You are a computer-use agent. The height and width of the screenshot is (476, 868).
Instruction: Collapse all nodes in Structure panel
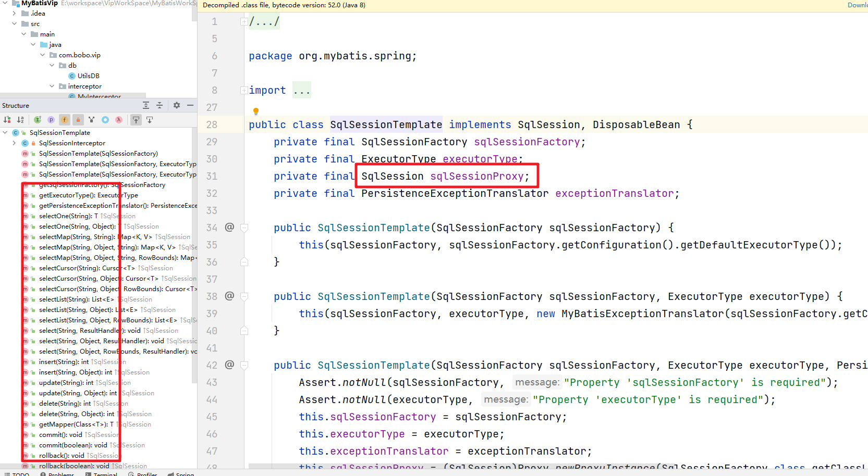tap(160, 105)
